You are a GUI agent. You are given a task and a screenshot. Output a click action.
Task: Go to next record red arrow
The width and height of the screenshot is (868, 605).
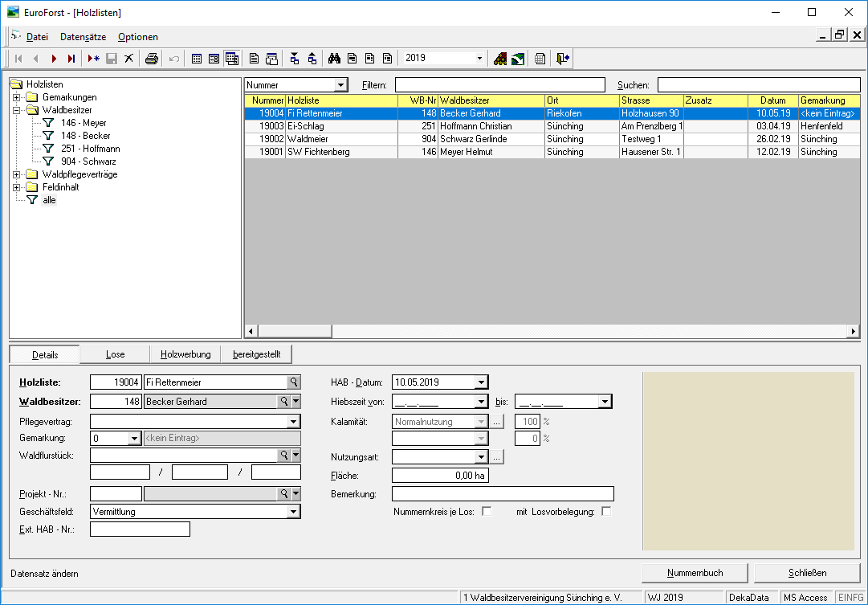click(x=54, y=58)
